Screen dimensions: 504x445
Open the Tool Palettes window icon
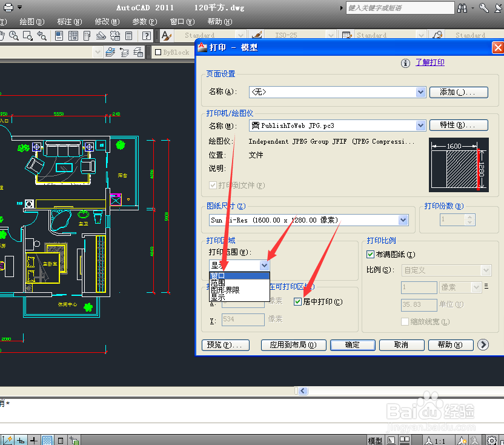click(x=87, y=35)
